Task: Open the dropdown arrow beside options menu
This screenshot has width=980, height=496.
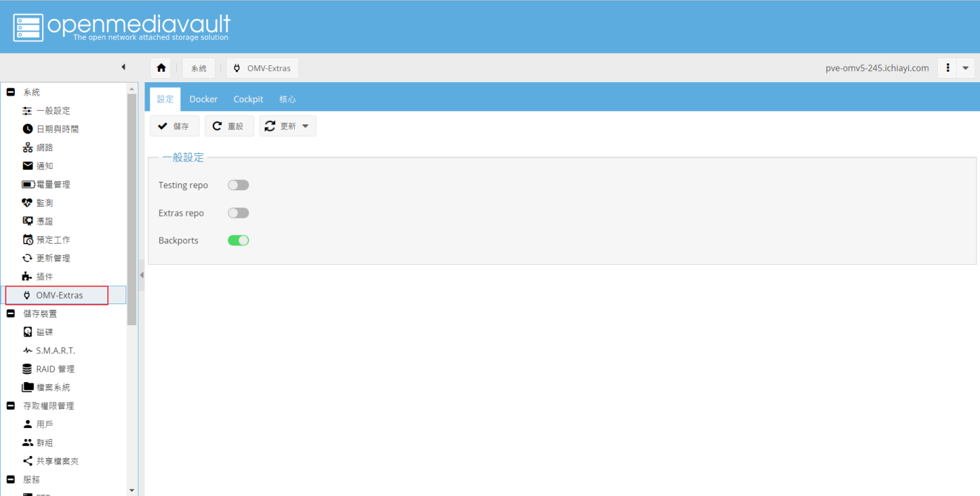Action: coord(966,68)
